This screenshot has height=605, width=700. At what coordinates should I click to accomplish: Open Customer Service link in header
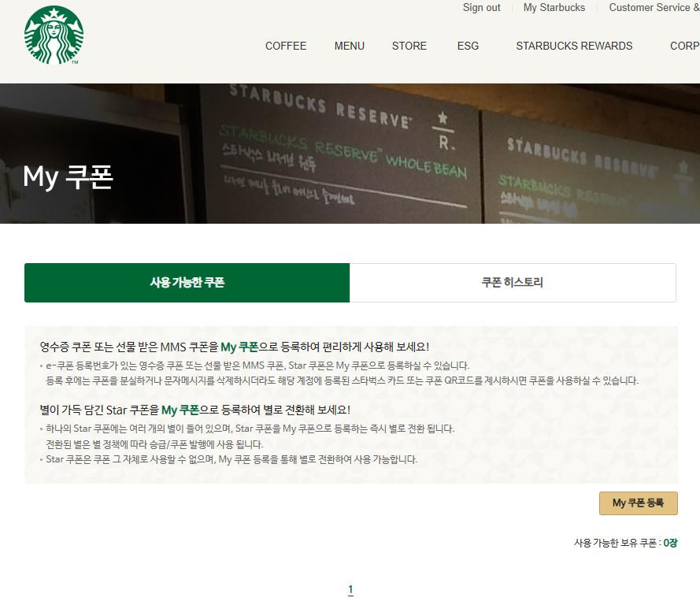(x=654, y=8)
